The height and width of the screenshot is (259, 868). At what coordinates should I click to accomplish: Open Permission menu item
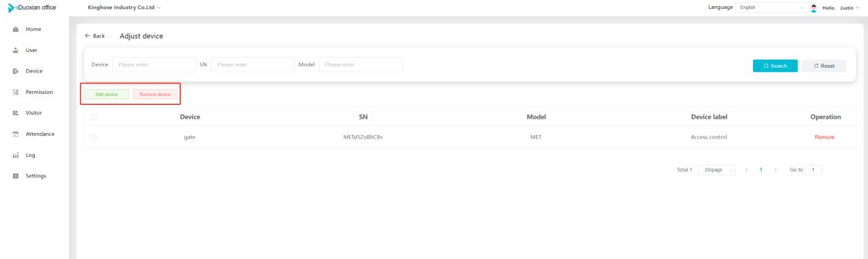coord(39,92)
